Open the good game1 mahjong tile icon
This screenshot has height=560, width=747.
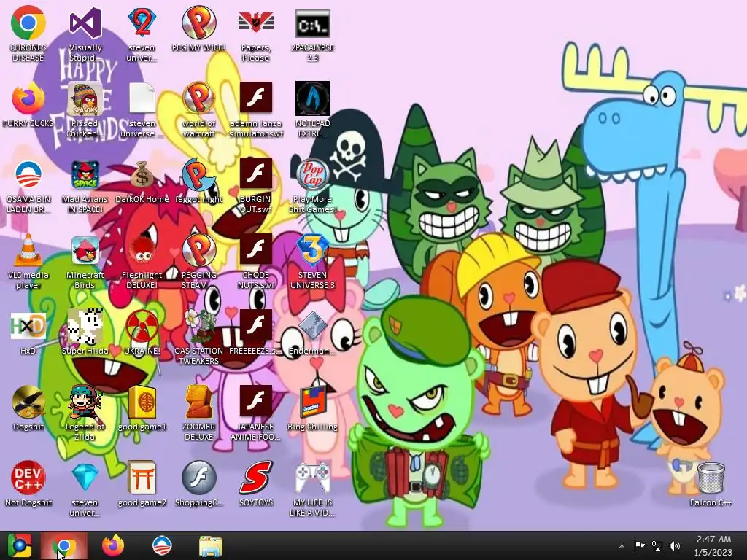click(142, 402)
